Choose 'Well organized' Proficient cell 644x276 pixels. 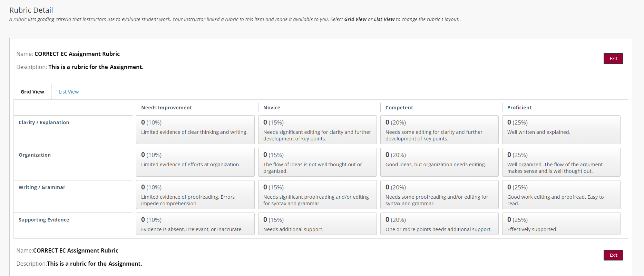tap(561, 162)
